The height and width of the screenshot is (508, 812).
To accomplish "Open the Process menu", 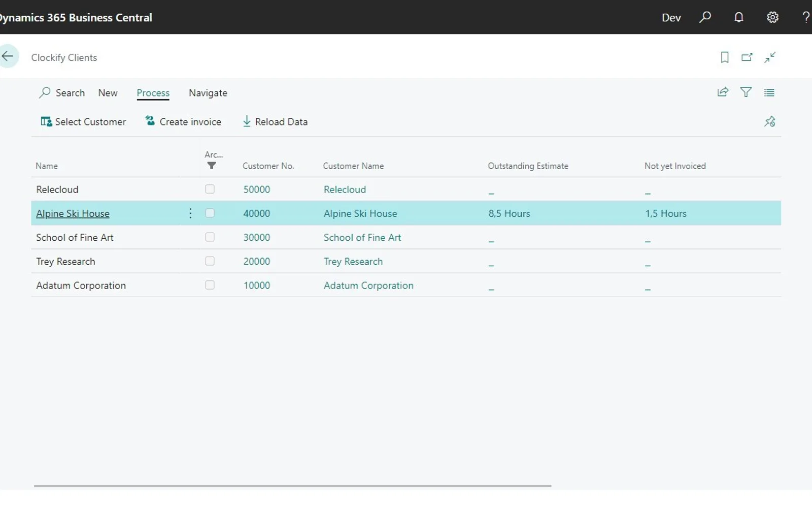I will pyautogui.click(x=153, y=93).
